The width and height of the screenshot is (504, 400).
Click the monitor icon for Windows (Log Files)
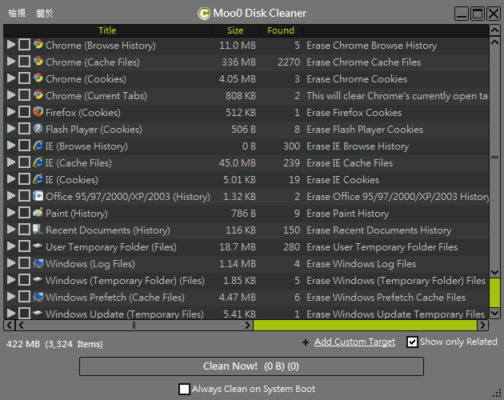tap(38, 263)
